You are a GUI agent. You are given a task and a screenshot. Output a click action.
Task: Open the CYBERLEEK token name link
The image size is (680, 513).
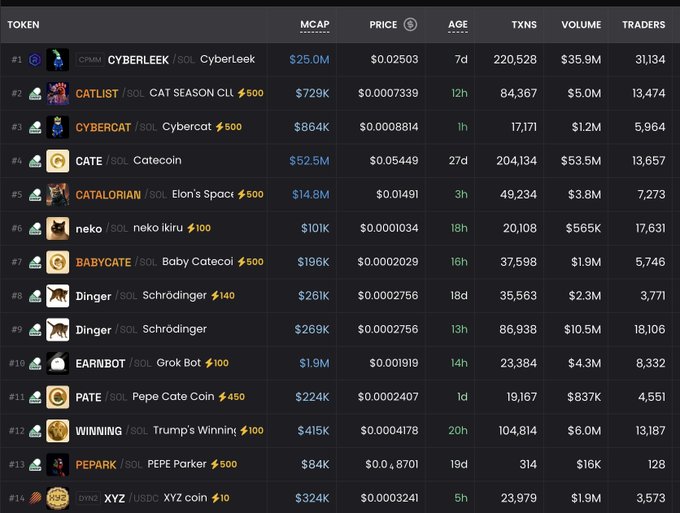(x=138, y=60)
